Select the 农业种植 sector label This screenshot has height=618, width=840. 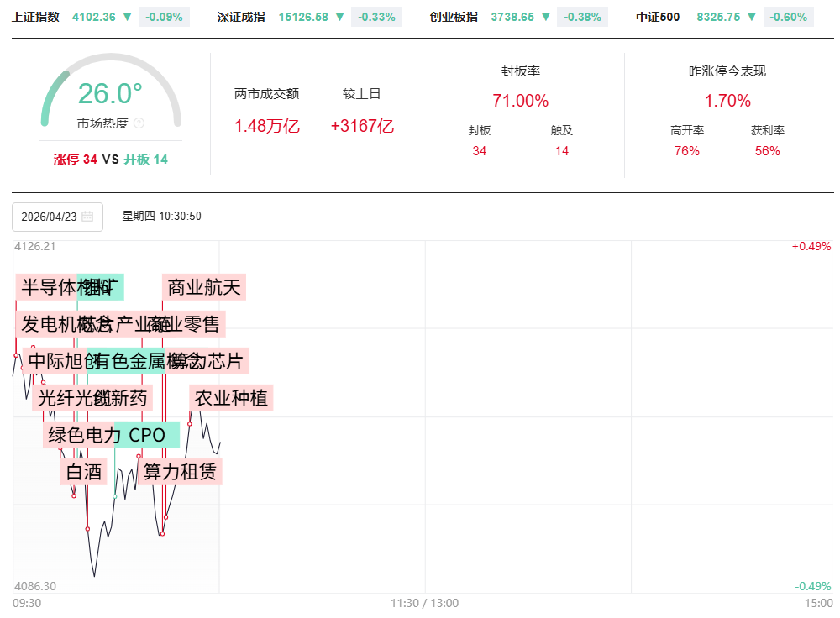pyautogui.click(x=231, y=398)
